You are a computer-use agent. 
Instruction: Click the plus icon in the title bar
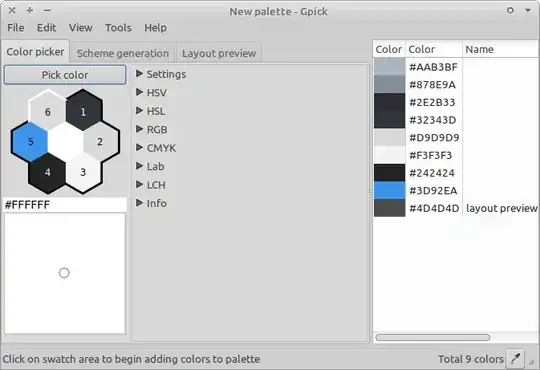(30, 10)
